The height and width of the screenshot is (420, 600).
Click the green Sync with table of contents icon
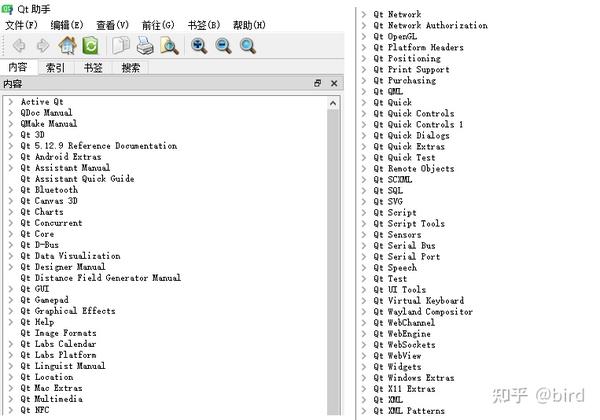click(90, 46)
